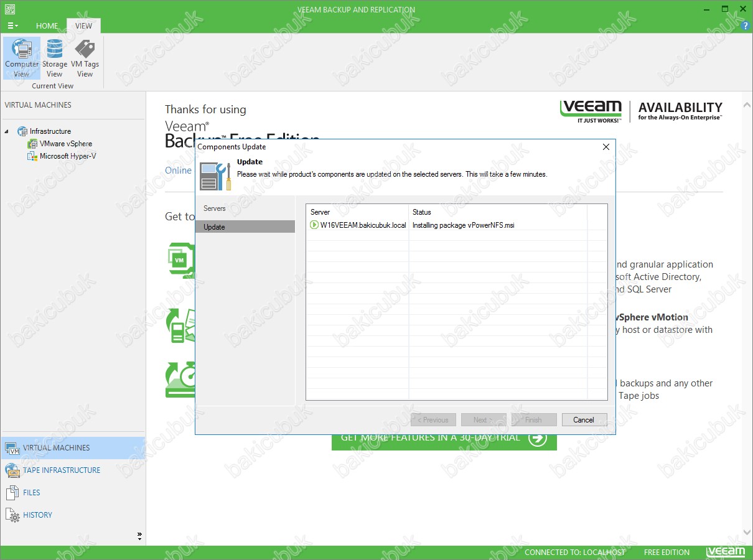Click the CONNECTED TO: LOCALHOST status text
Image resolution: width=753 pixels, height=560 pixels.
(x=575, y=553)
